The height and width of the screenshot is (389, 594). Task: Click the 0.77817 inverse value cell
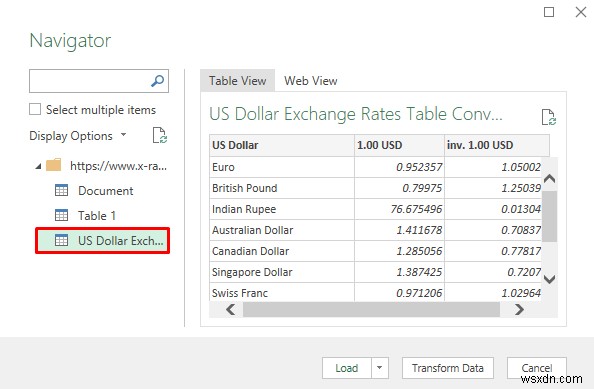tap(493, 251)
